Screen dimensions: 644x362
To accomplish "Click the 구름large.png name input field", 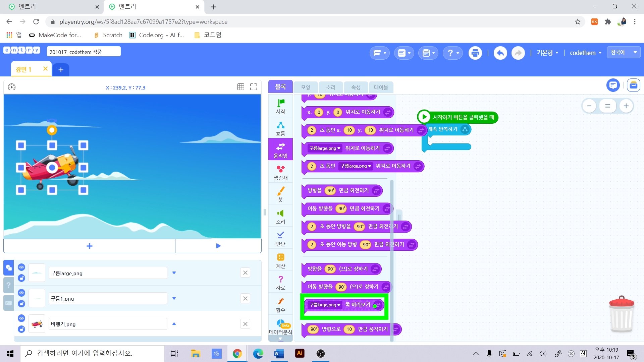I will pos(108,273).
